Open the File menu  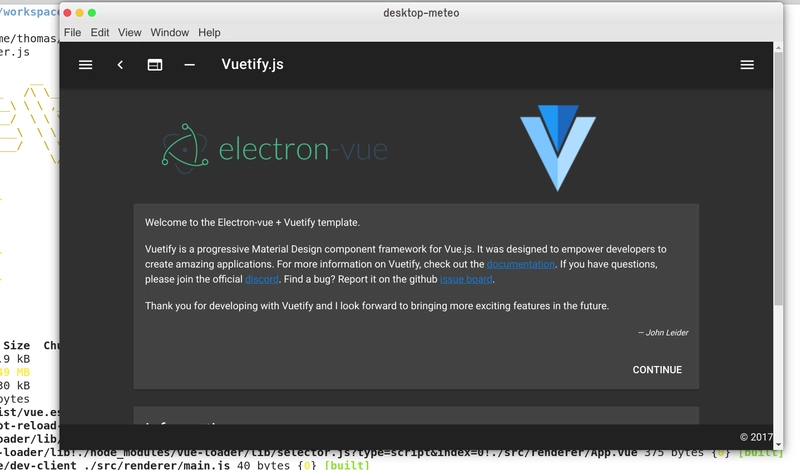pyautogui.click(x=72, y=33)
